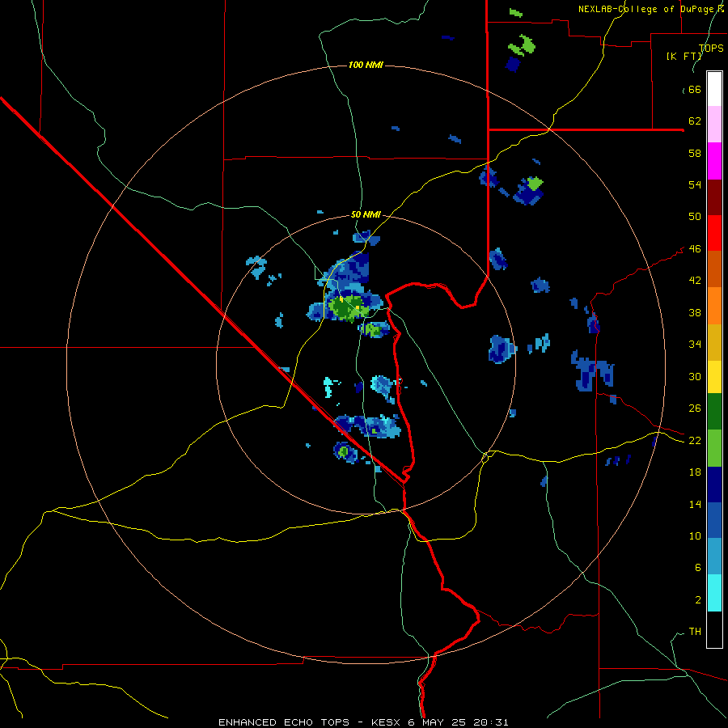The image size is (728, 728).
Task: Click the yellow legend swatch near 30
Action: [714, 377]
